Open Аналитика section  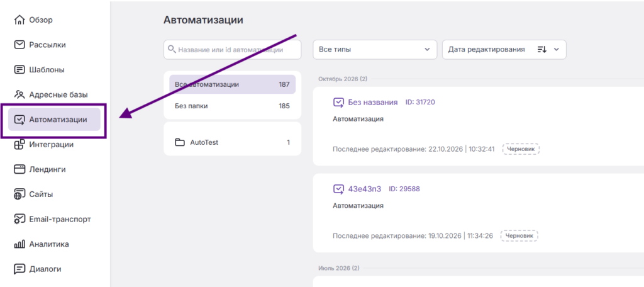pyautogui.click(x=49, y=244)
